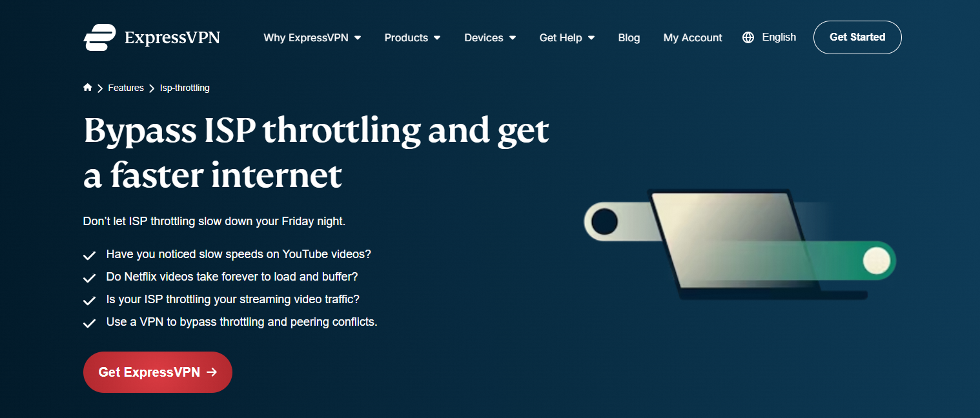
Task: Click the checkmark beside ISP throttling streaming line
Action: point(90,301)
